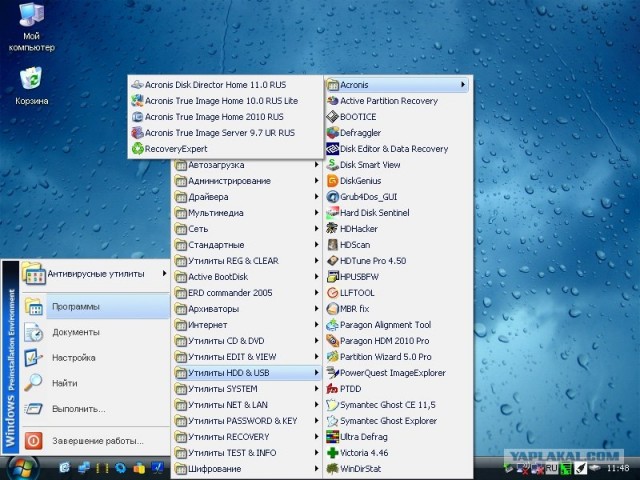Open PTDD
This screenshot has height=480, width=640.
pyautogui.click(x=398, y=389)
